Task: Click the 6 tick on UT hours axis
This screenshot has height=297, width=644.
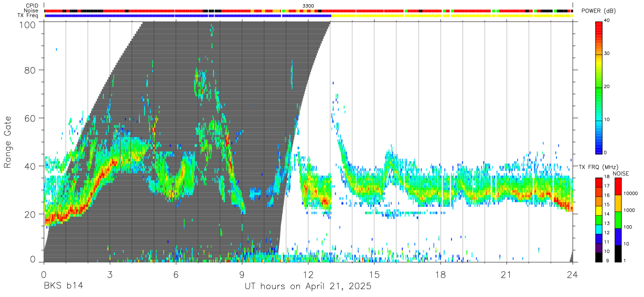Action: 176,274
